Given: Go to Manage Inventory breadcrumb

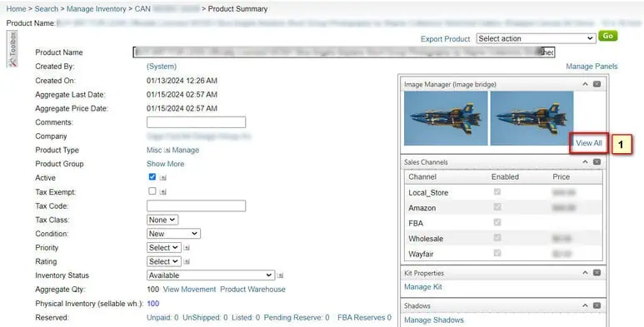Looking at the screenshot, I should [x=97, y=8].
